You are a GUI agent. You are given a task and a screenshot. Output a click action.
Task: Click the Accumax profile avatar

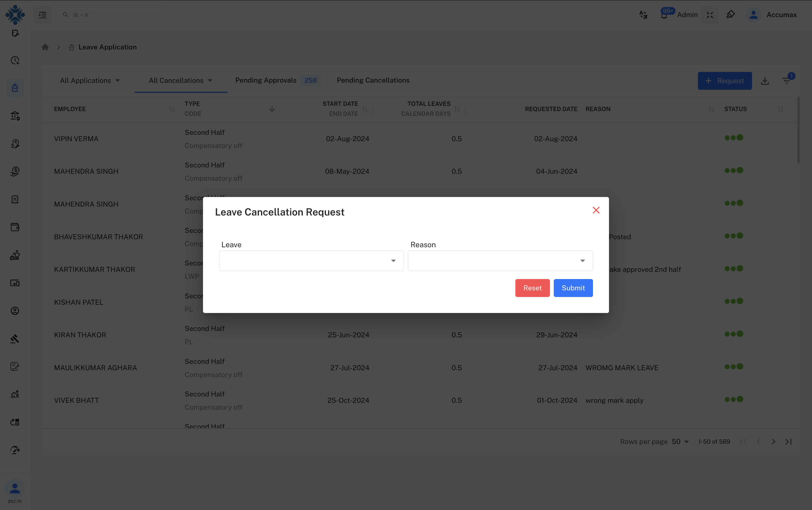(754, 15)
